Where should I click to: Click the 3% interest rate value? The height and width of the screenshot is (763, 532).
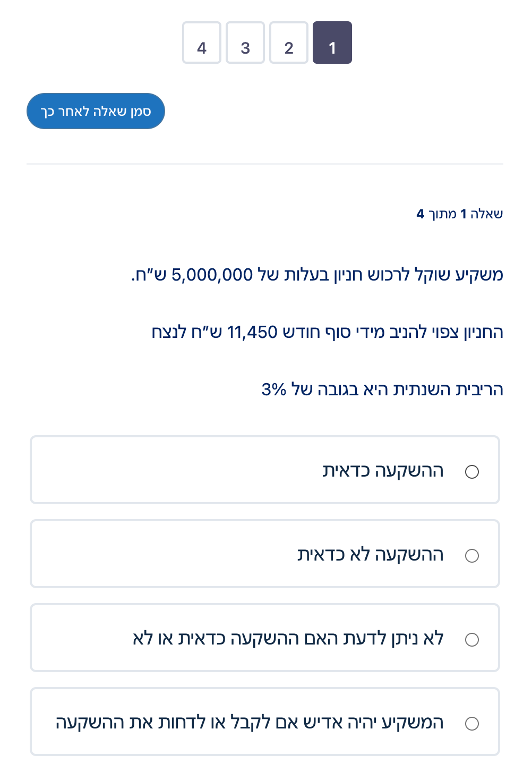coord(273,390)
